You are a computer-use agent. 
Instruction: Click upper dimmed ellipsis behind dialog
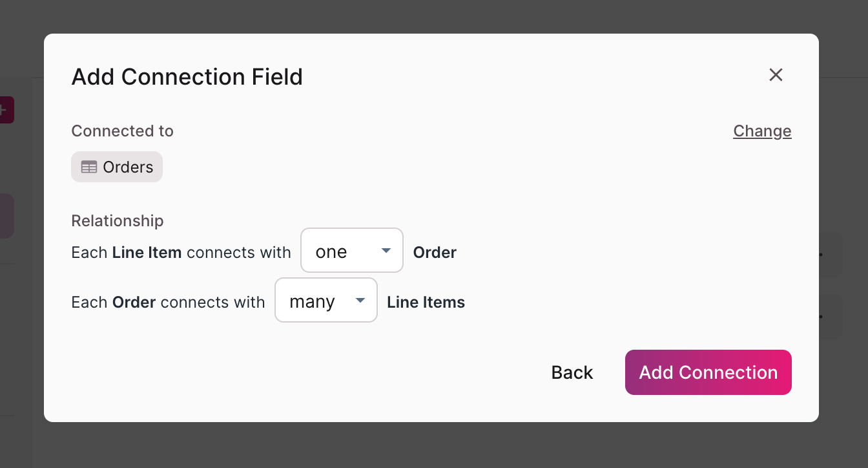pos(821,254)
